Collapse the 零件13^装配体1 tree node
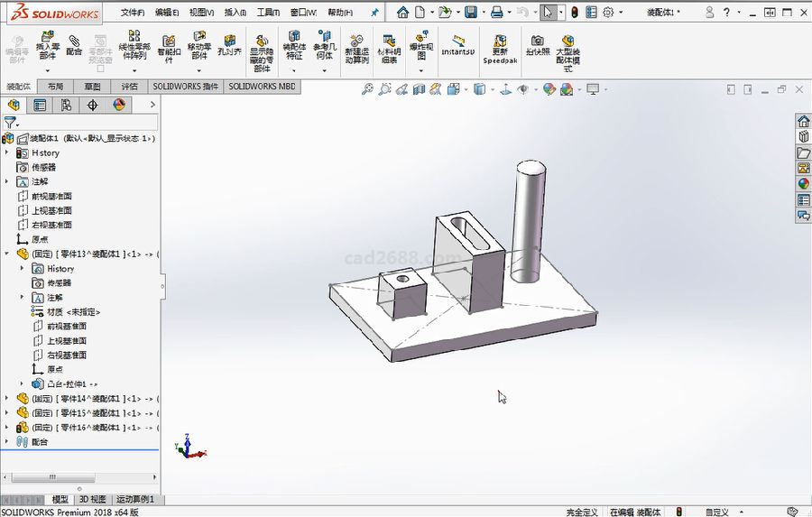This screenshot has width=812, height=517. pyautogui.click(x=8, y=254)
